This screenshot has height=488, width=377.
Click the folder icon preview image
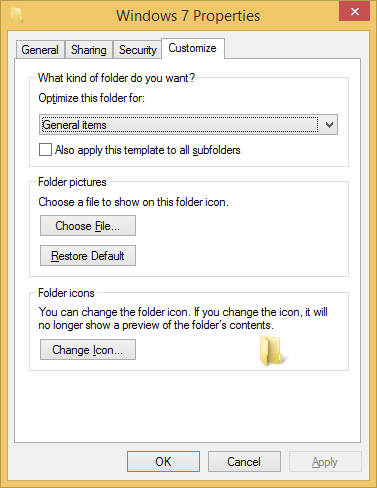point(273,350)
